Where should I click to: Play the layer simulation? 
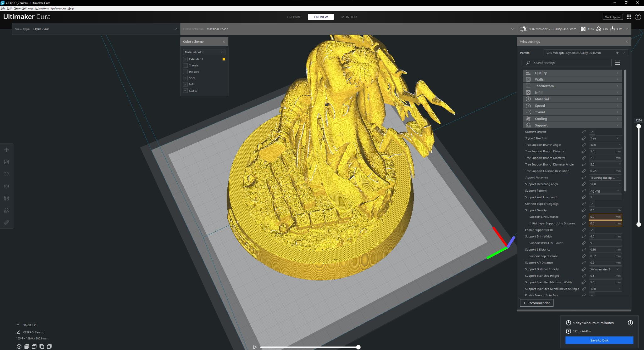tap(255, 347)
